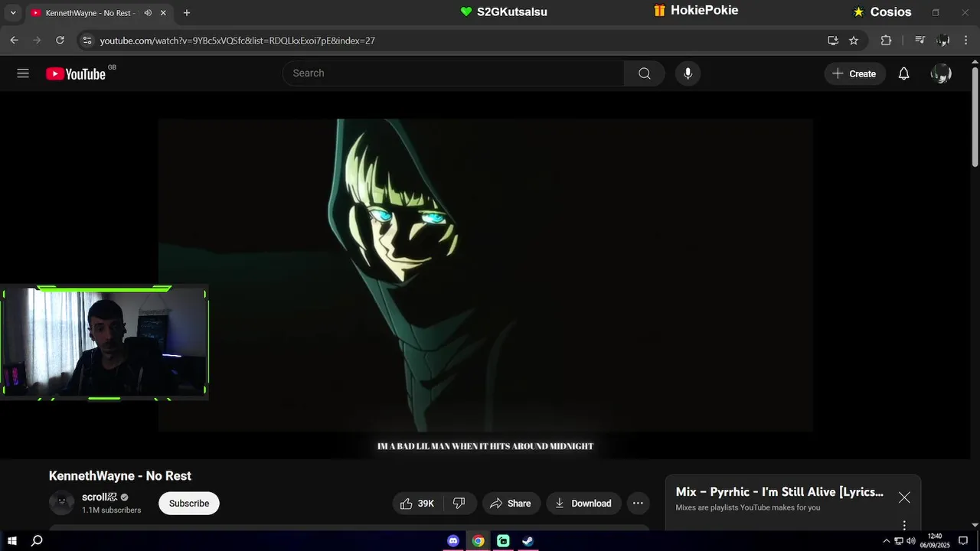
Task: Click the address bar URL
Action: tap(237, 41)
